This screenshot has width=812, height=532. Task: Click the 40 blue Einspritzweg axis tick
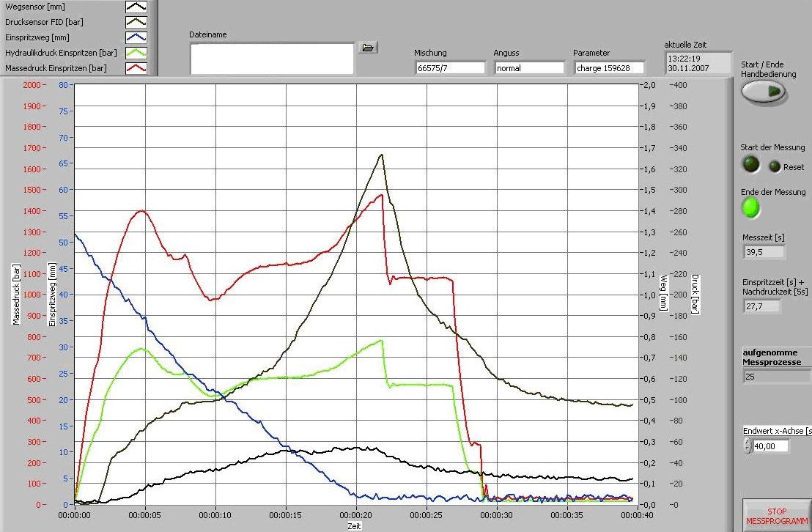[63, 295]
